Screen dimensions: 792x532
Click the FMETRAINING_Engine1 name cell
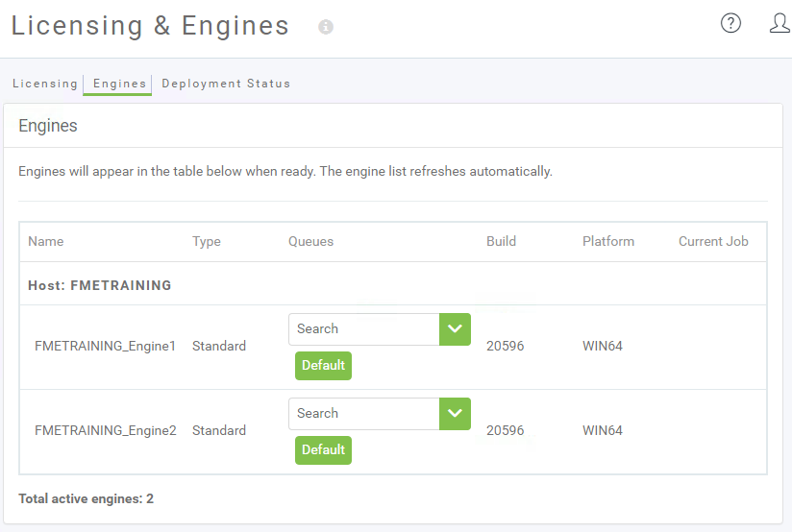[105, 346]
